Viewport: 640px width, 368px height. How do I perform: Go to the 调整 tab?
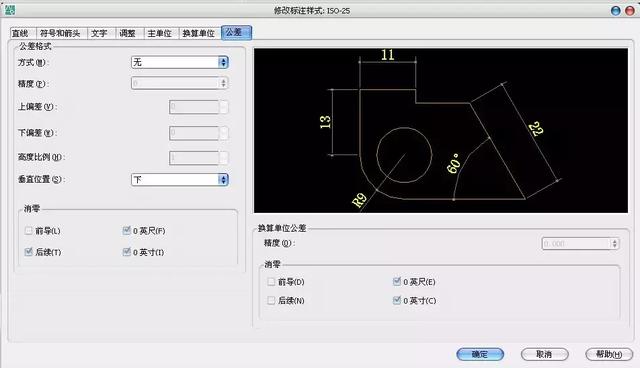click(x=129, y=33)
